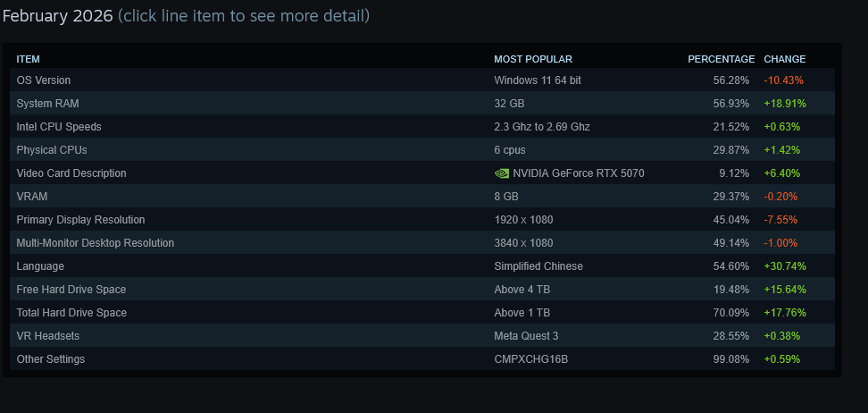The width and height of the screenshot is (868, 413).
Task: Click the Language row
Action: [40, 266]
